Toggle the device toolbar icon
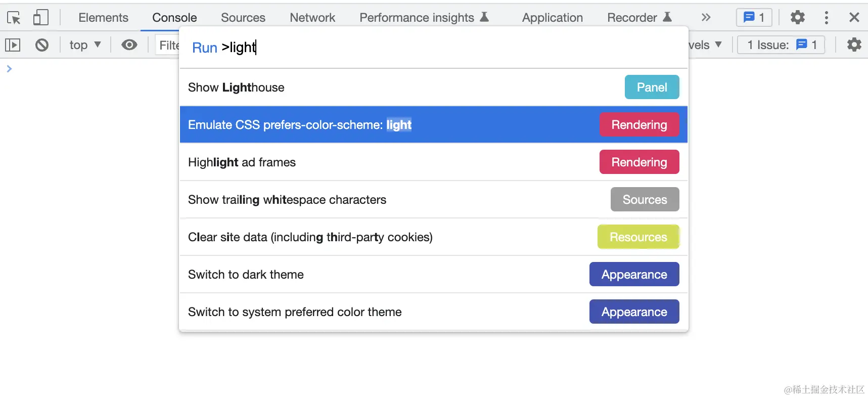This screenshot has height=398, width=868. [40, 18]
